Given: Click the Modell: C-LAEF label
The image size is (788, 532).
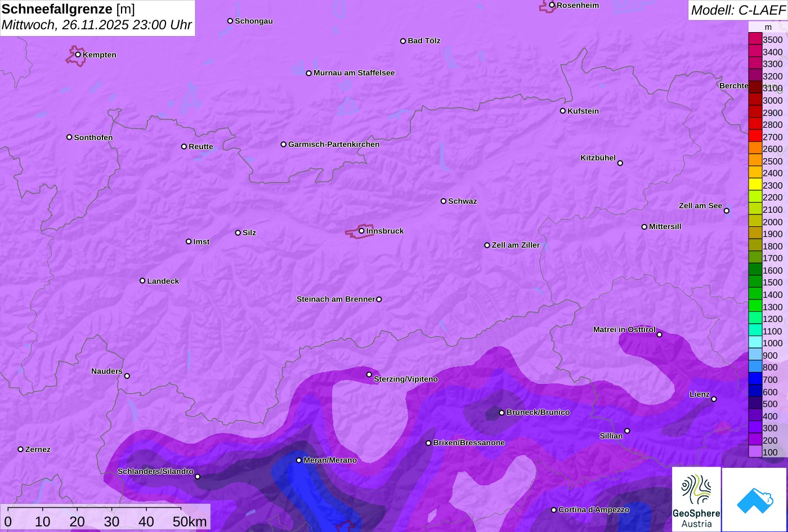Looking at the screenshot, I should (737, 10).
